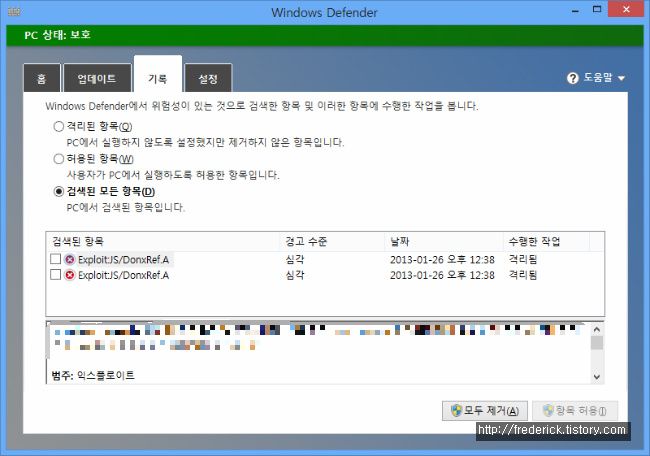
Task: Maximize the Windows Defender window
Action: 597,10
